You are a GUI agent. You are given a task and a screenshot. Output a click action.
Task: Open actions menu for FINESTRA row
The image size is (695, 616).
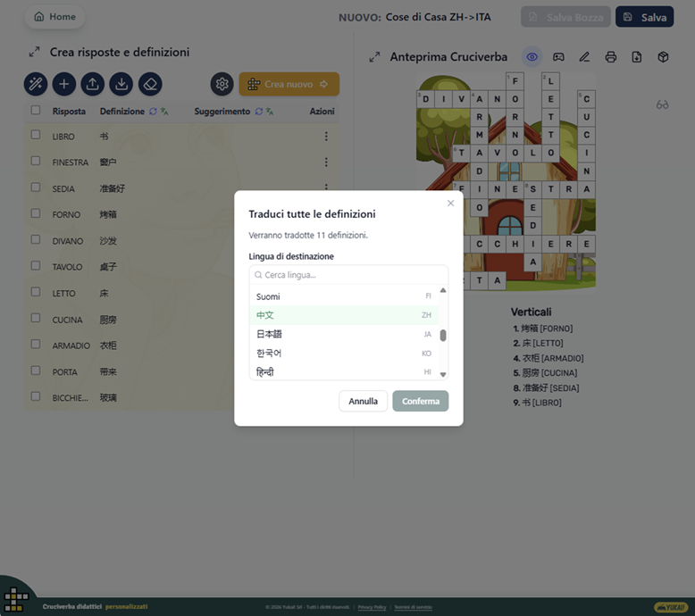coord(326,162)
